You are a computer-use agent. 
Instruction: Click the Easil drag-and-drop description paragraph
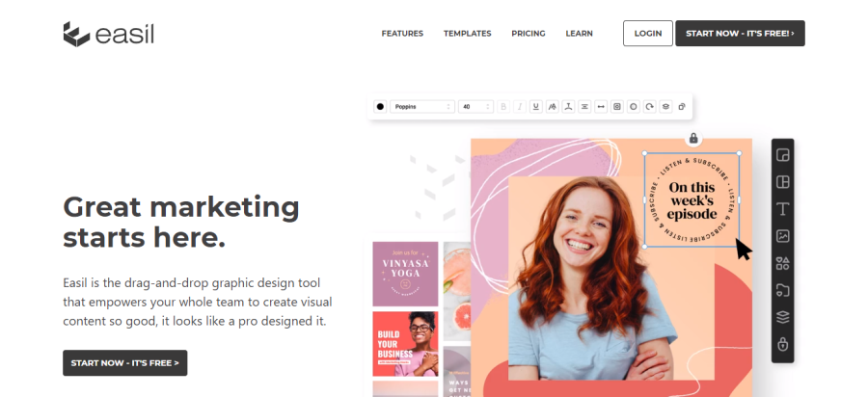[x=198, y=302]
